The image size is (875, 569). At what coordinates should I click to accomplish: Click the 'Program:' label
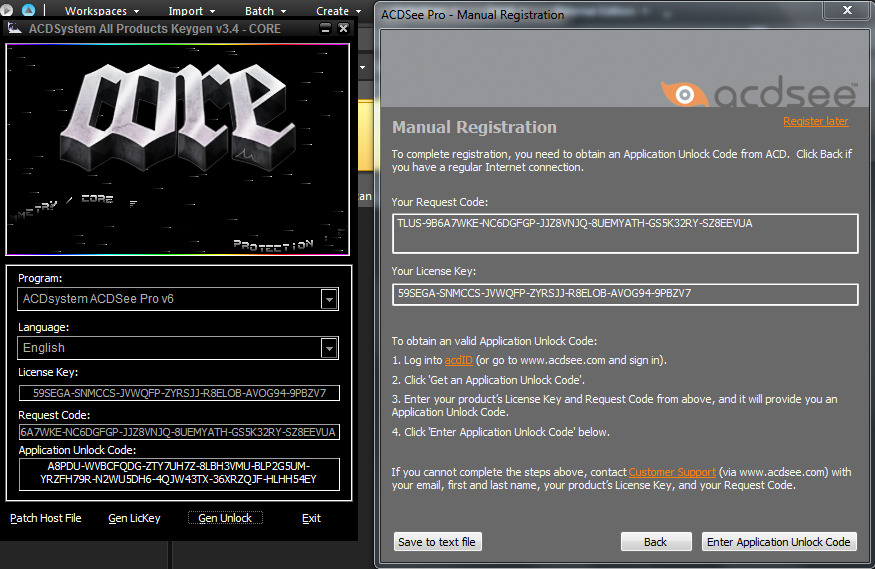[40, 278]
